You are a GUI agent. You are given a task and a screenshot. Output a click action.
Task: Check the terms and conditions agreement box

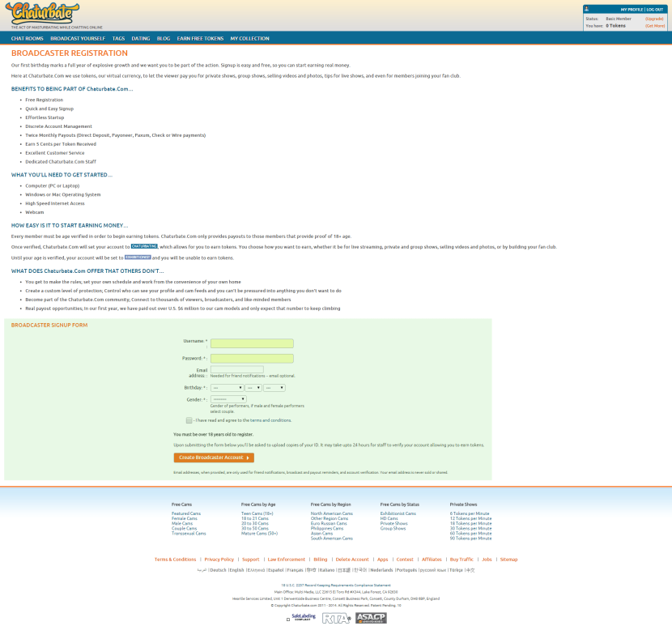click(189, 420)
